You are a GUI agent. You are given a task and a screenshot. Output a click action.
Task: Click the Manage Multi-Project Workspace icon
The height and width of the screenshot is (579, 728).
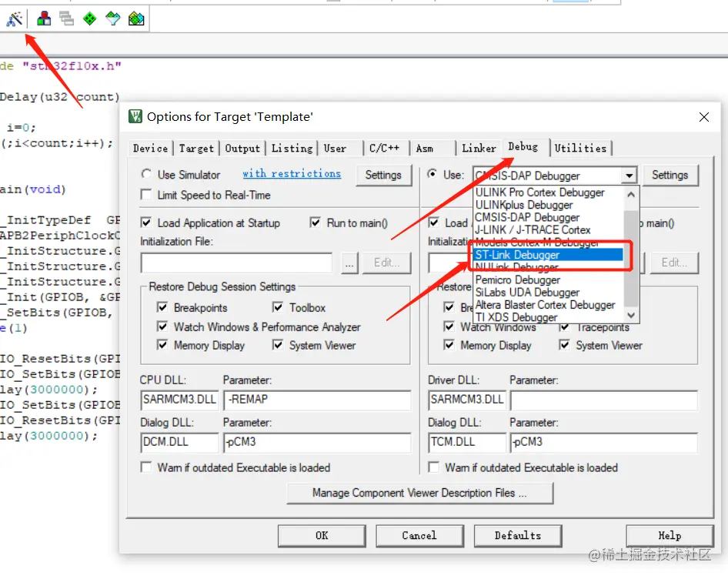(66, 18)
